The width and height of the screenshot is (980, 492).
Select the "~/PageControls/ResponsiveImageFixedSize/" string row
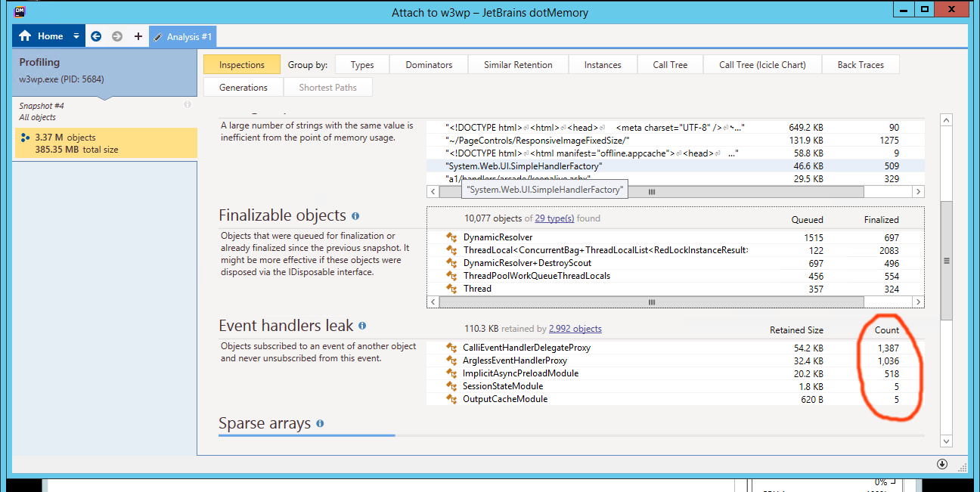675,140
